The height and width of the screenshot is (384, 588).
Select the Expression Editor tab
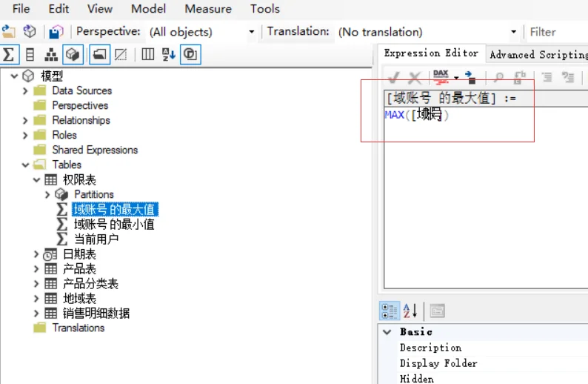(431, 53)
